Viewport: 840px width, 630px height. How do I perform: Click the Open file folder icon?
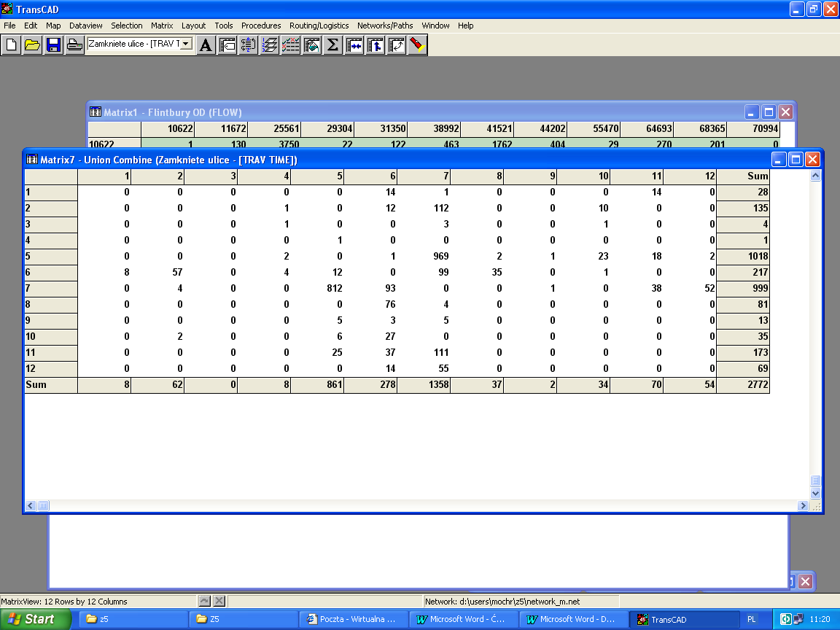(x=32, y=45)
